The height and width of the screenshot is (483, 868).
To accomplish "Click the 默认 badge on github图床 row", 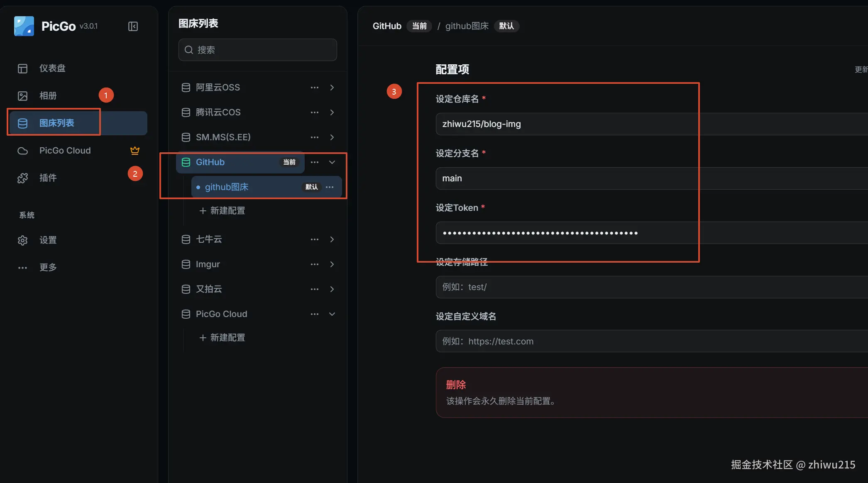I will coord(312,187).
